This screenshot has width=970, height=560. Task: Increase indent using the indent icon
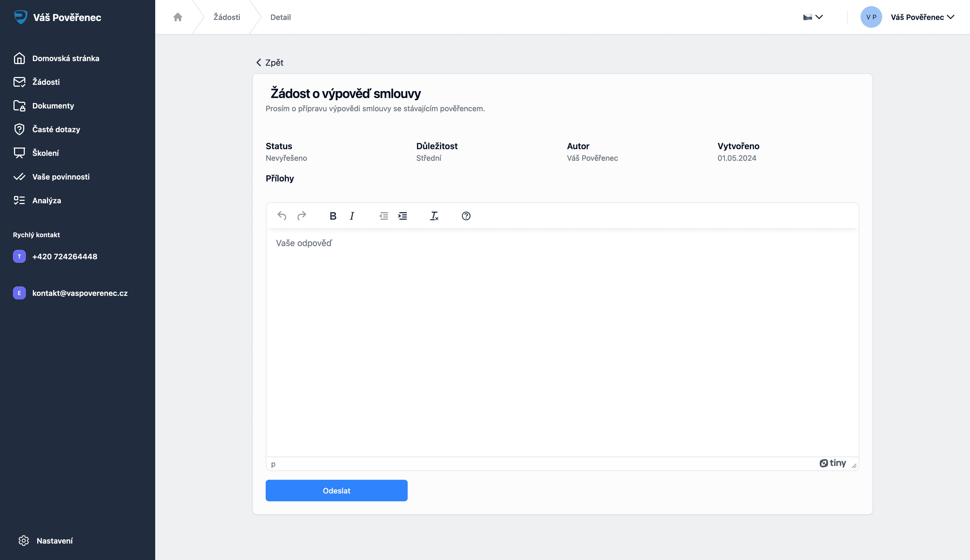[403, 216]
